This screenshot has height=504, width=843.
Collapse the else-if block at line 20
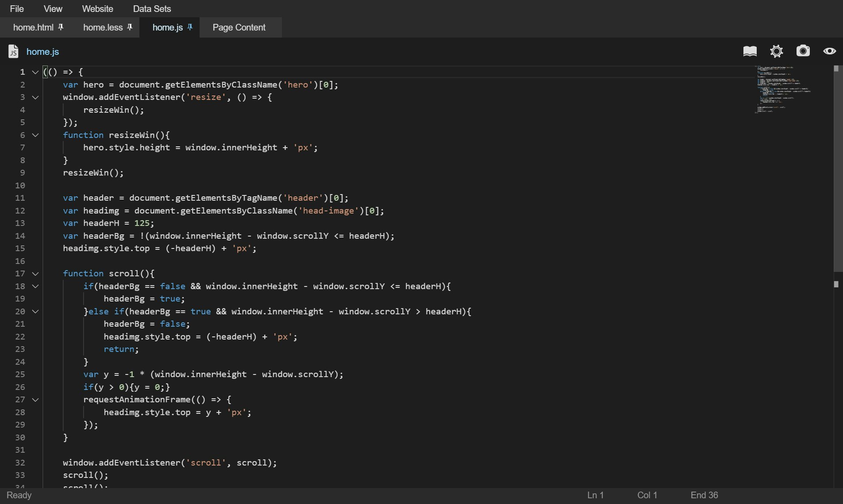click(35, 312)
